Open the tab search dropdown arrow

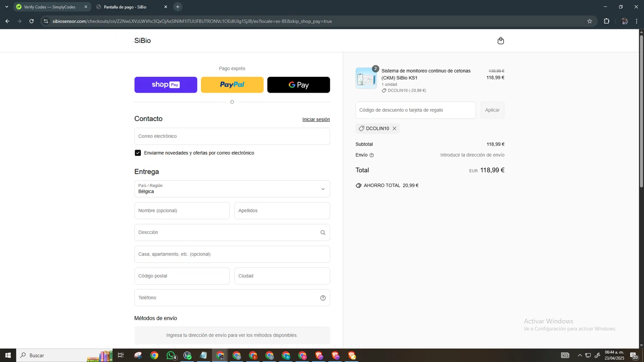click(x=6, y=7)
